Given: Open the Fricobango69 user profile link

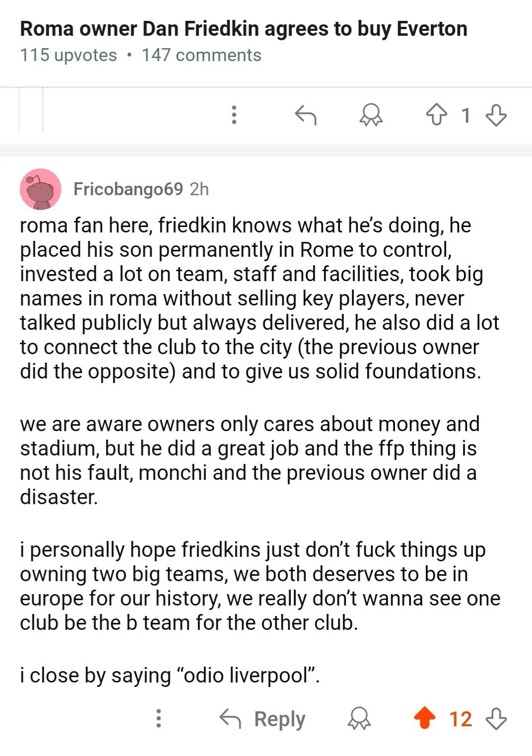Looking at the screenshot, I should point(128,189).
